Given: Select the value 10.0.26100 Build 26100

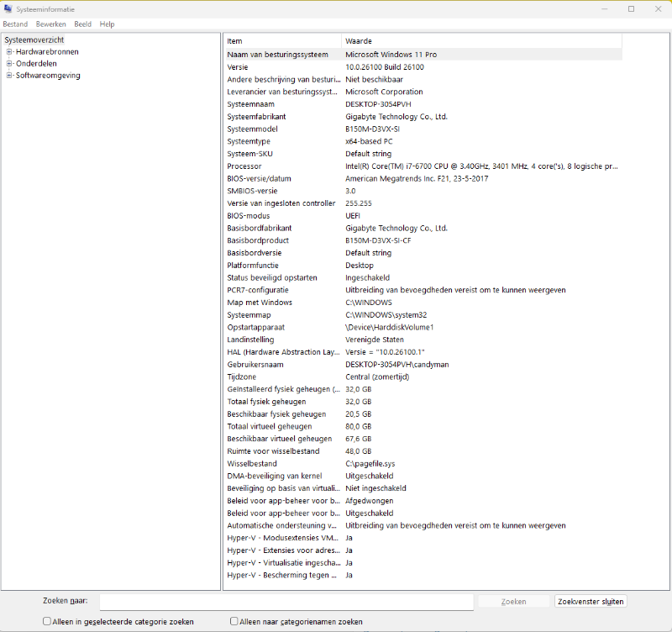Looking at the screenshot, I should 385,67.
